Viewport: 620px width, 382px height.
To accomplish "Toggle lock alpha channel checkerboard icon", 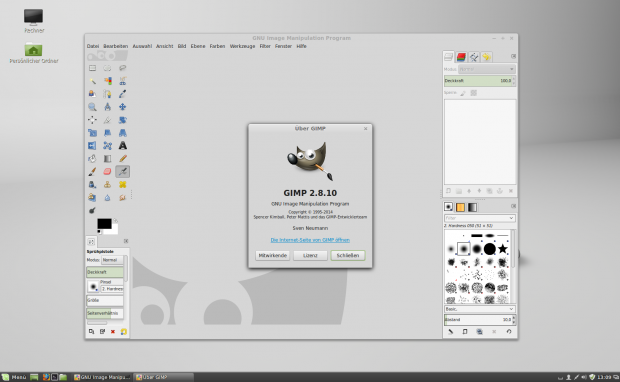I will pyautogui.click(x=473, y=93).
